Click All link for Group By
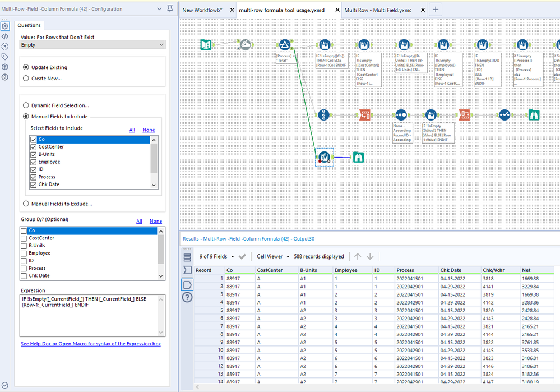This screenshot has height=392, width=560. coord(139,222)
